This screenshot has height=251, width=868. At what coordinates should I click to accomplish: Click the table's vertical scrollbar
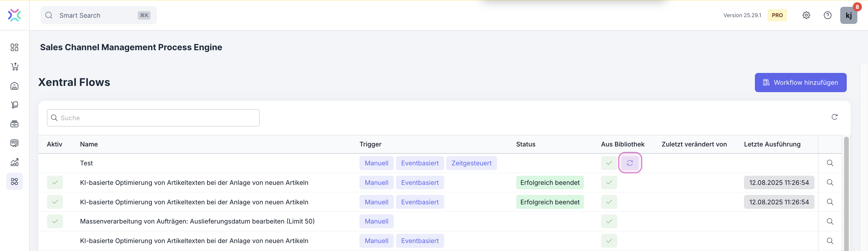click(846, 192)
